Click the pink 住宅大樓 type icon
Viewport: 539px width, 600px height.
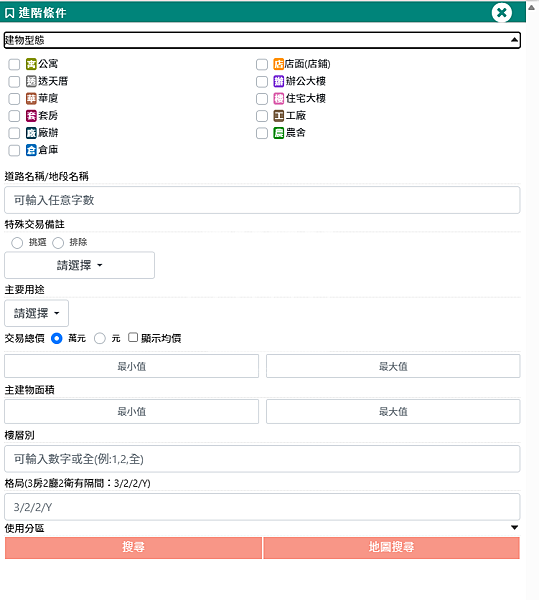click(278, 98)
